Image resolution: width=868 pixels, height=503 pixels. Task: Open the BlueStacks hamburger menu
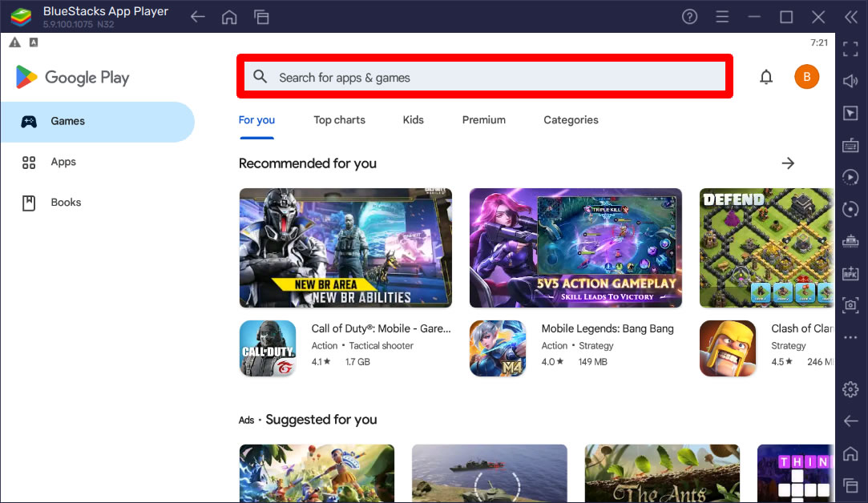click(722, 17)
